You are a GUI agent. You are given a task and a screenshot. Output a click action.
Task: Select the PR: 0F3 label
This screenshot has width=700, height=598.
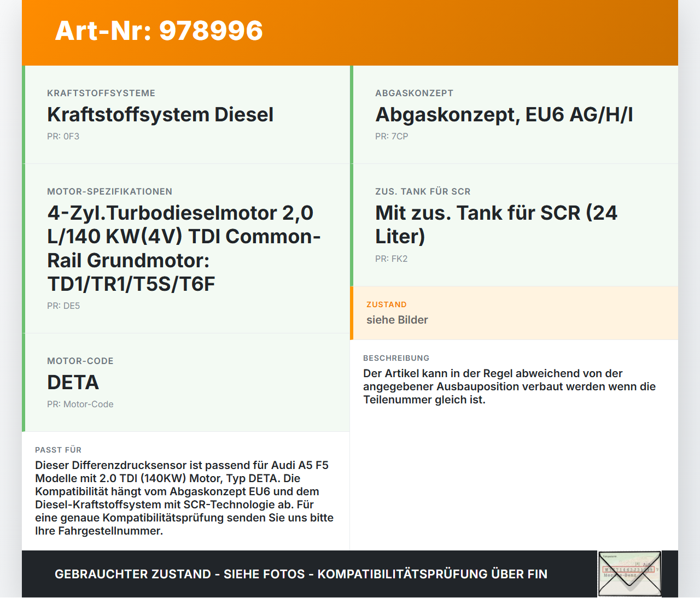click(63, 136)
